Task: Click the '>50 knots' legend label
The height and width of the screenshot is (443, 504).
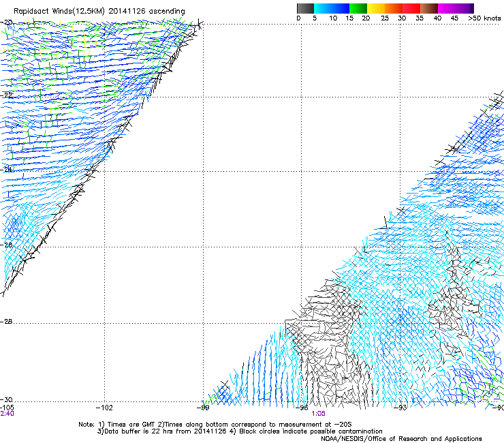Action: (x=484, y=18)
